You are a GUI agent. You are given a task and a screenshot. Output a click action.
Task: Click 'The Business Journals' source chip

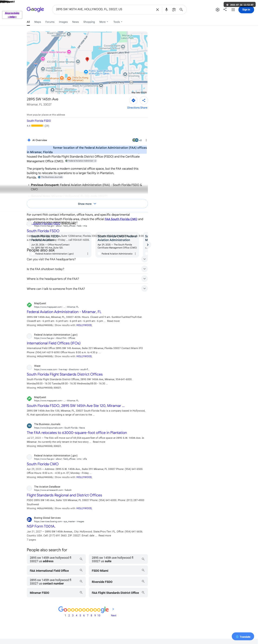(x=50, y=177)
